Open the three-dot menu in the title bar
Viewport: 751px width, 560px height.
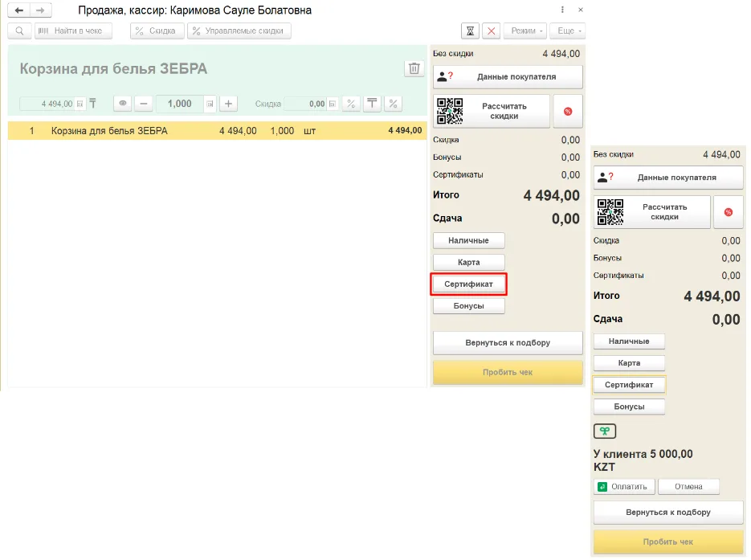point(562,10)
